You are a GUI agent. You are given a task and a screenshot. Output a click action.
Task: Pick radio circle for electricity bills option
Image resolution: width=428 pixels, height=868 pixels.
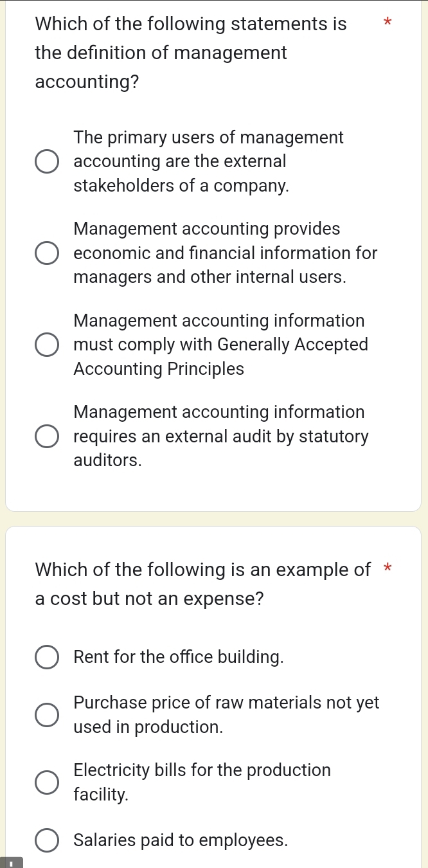[46, 782]
